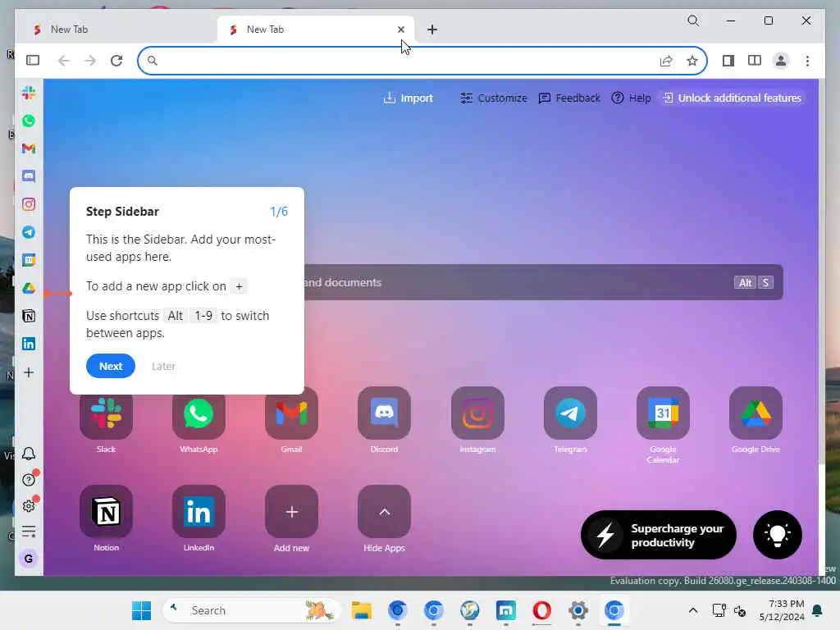Image resolution: width=840 pixels, height=630 pixels.
Task: Open Slack from the sidebar
Action: click(x=29, y=93)
